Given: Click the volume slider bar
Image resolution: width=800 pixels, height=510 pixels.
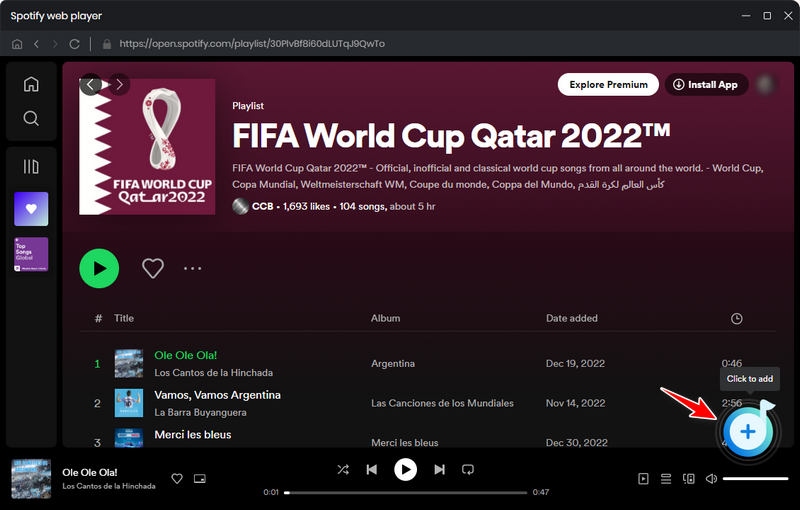Looking at the screenshot, I should tap(755, 479).
